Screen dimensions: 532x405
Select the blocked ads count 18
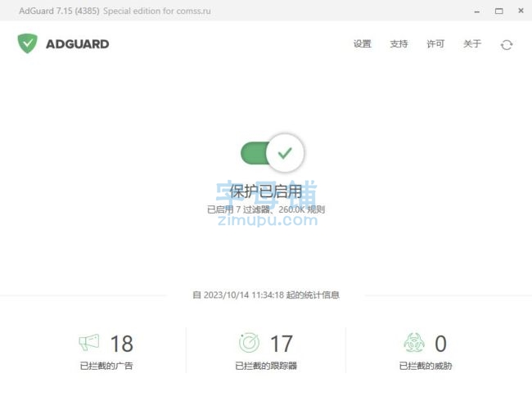click(x=122, y=344)
